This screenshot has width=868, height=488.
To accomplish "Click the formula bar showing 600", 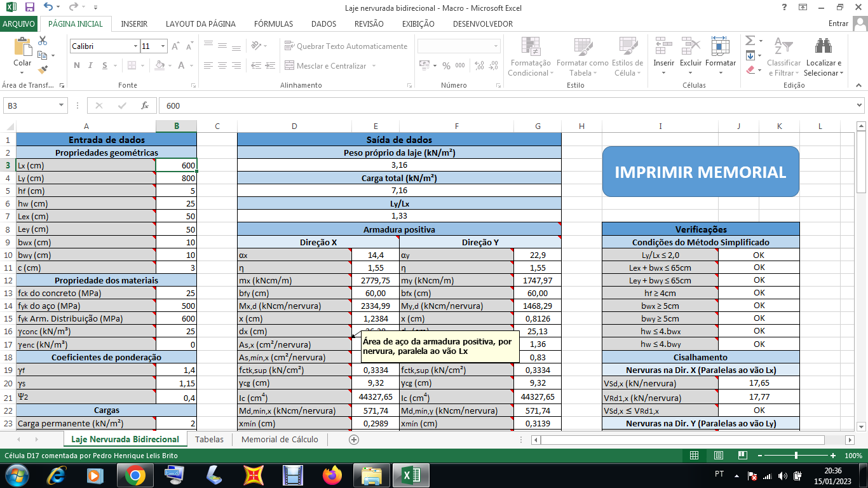I will (x=505, y=105).
